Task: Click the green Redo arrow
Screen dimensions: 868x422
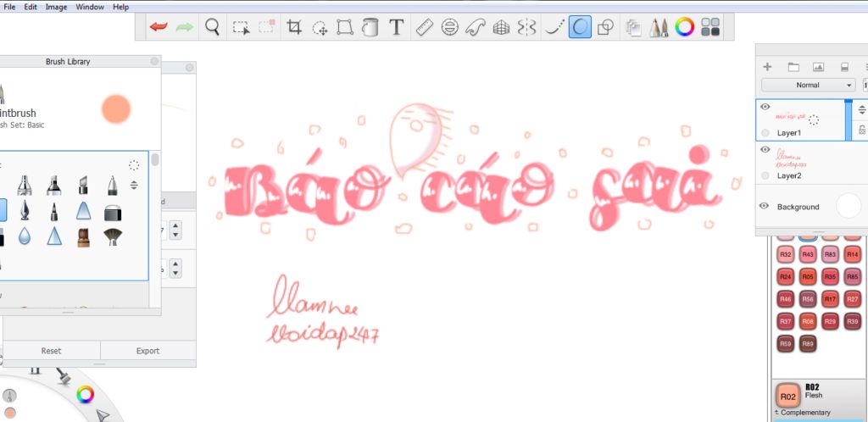Action: (184, 26)
